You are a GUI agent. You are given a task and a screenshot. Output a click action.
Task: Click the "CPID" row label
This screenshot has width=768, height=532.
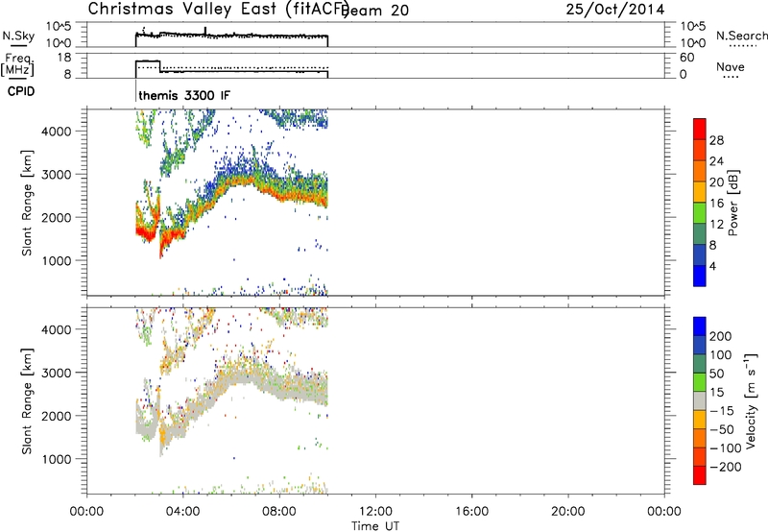pos(20,91)
